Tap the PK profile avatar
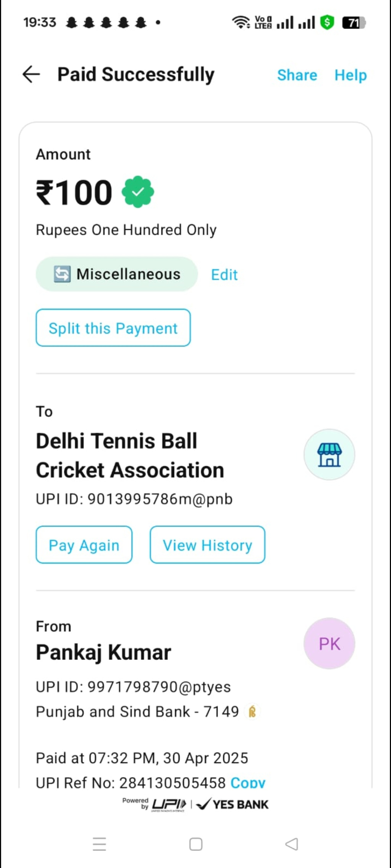391x868 pixels. (x=329, y=644)
